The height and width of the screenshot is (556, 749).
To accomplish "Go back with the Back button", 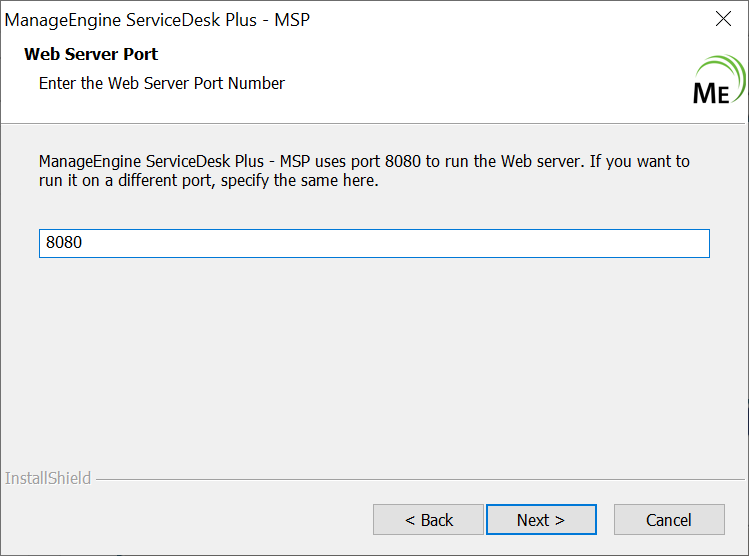I will point(428,520).
